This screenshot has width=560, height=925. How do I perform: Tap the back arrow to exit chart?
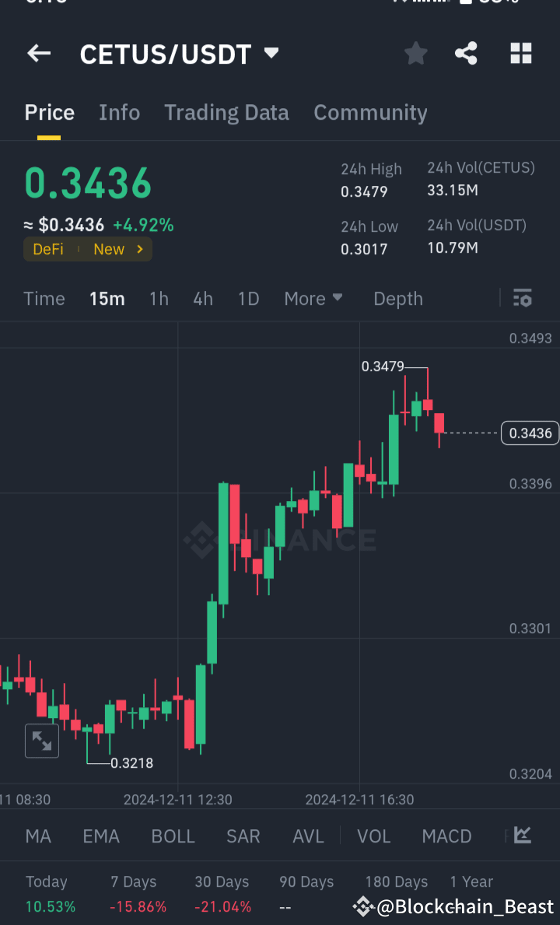click(38, 54)
